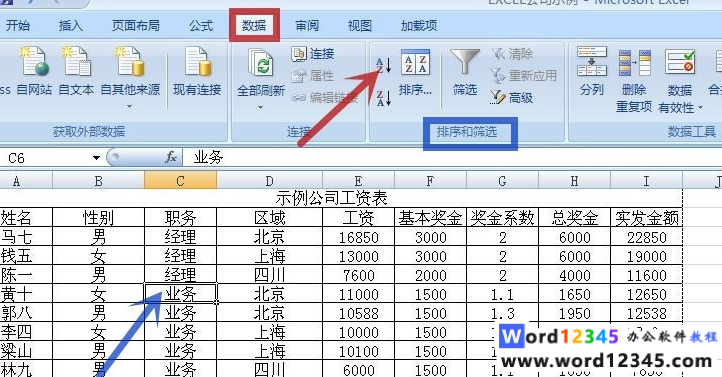Expand the 全部刷新 dropdown arrow
Image resolution: width=722 pixels, height=377 pixels.
tap(261, 107)
